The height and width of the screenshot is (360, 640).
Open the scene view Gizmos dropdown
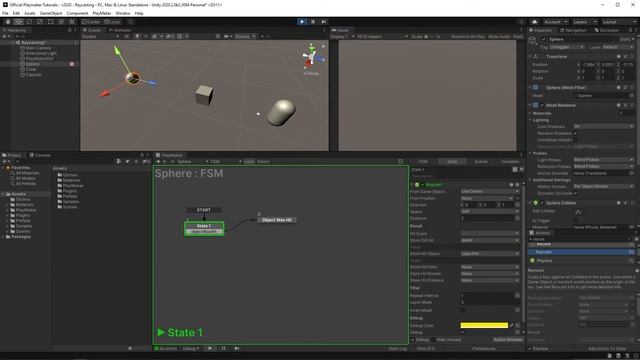tap(245, 36)
